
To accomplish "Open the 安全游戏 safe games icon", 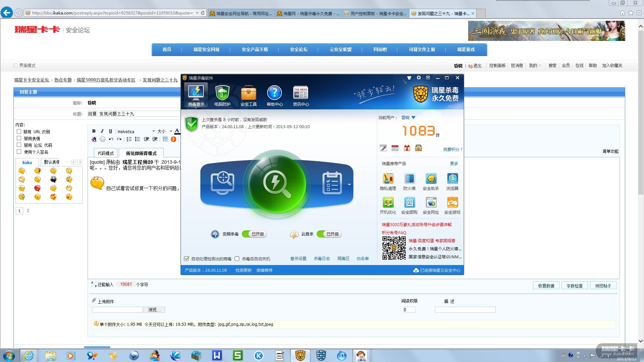I will click(452, 206).
